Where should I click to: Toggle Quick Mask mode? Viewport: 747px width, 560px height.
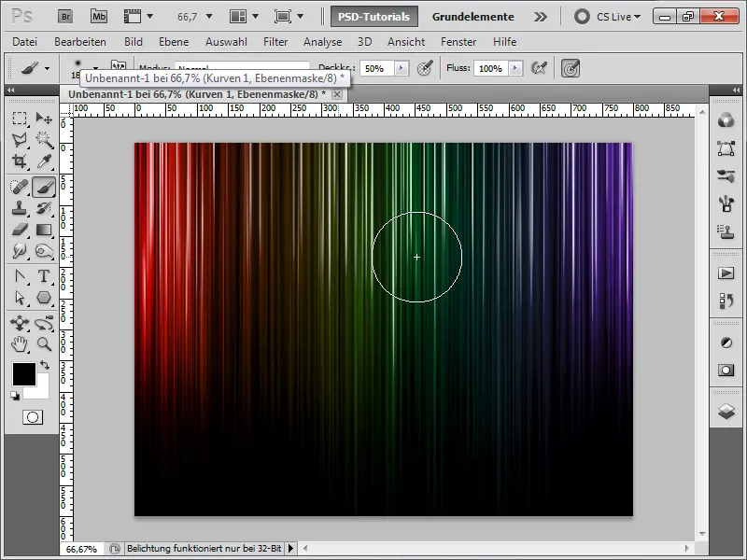click(33, 417)
